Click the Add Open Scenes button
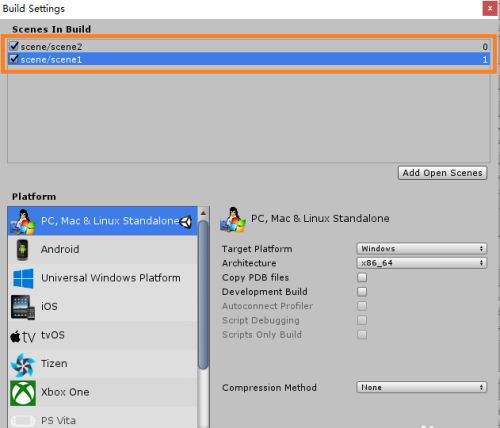Image resolution: width=500 pixels, height=428 pixels. point(442,173)
